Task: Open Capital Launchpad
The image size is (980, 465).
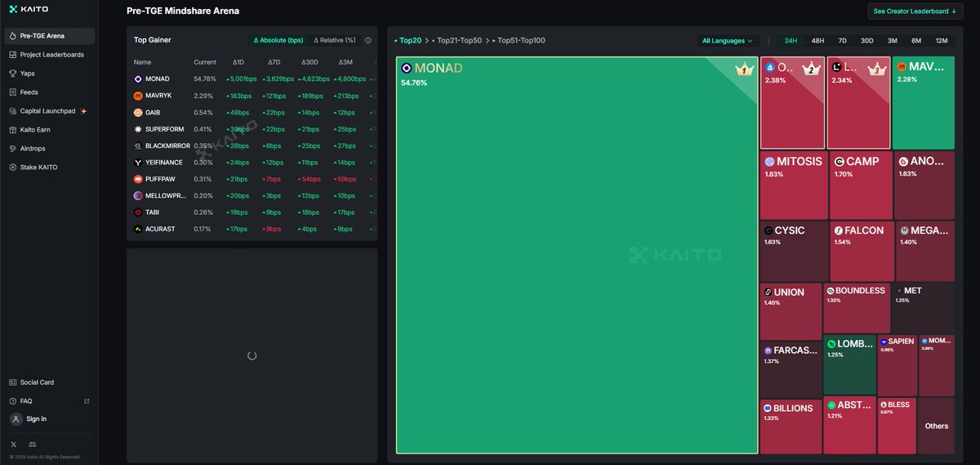Action: point(49,111)
